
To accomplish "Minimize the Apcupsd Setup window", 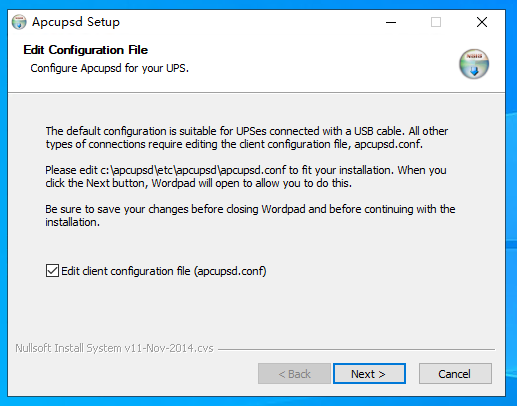I will [x=391, y=22].
